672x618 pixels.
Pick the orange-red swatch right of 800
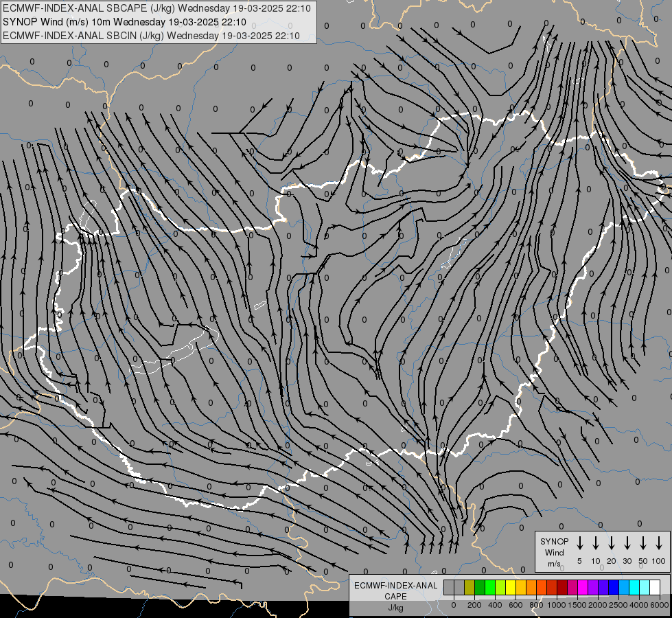click(542, 587)
